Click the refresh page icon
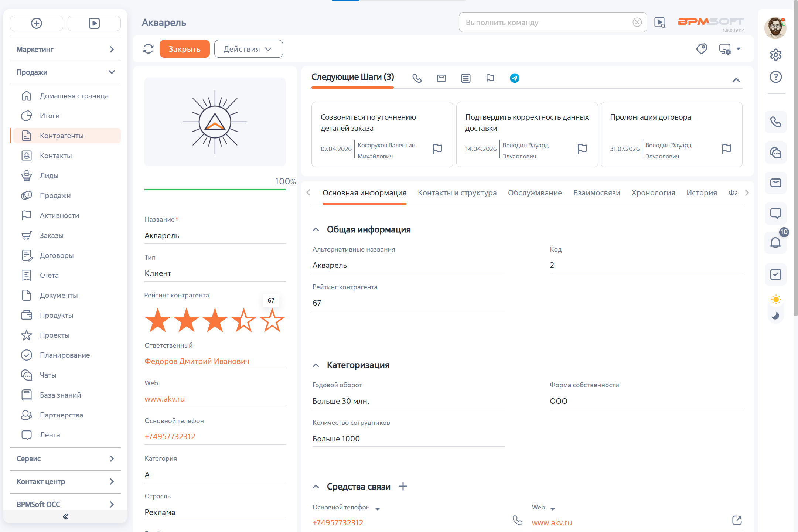This screenshot has height=532, width=798. pos(148,49)
